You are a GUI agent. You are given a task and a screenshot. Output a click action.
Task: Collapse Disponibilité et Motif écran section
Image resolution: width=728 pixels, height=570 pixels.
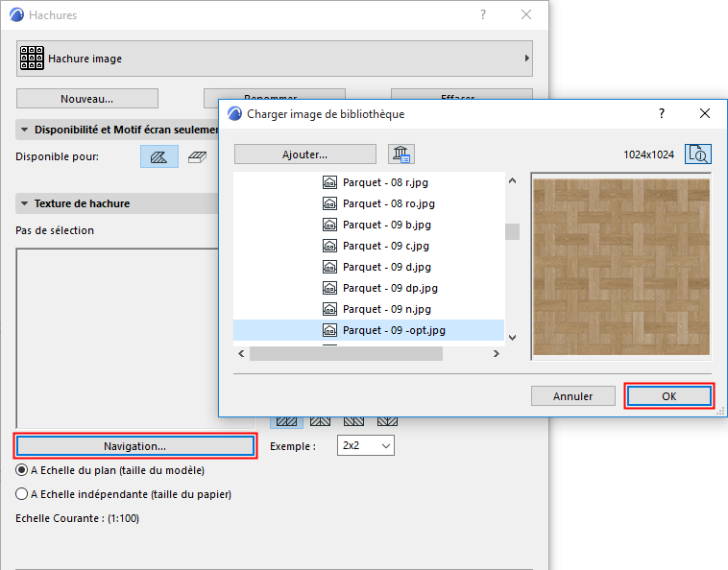25,130
